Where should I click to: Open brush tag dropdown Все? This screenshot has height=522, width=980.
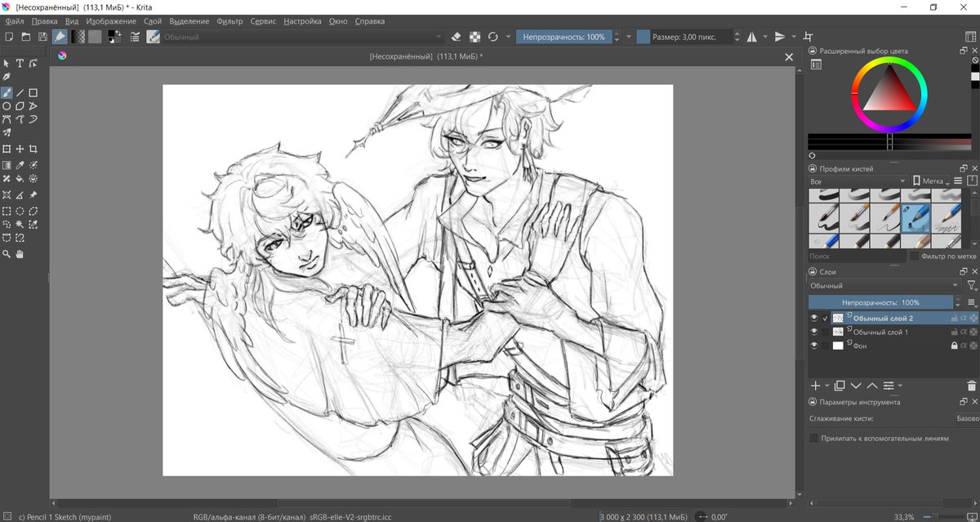coord(857,181)
